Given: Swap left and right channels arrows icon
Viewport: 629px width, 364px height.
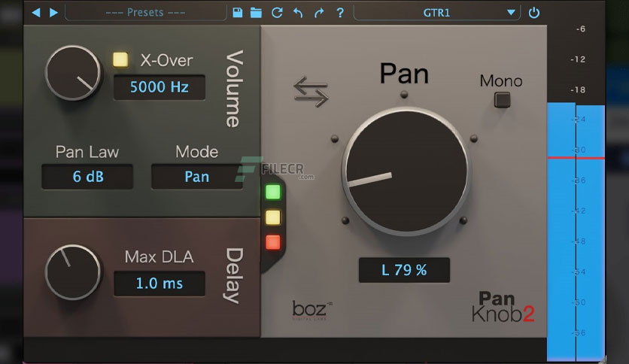Looking at the screenshot, I should 311,92.
